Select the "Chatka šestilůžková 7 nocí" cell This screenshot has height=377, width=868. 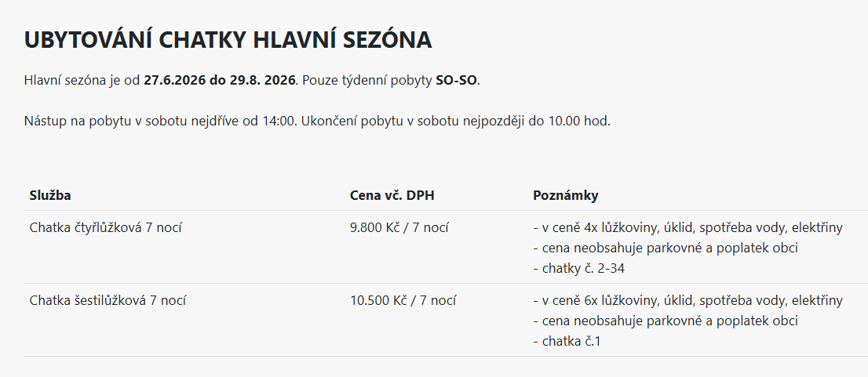point(108,300)
